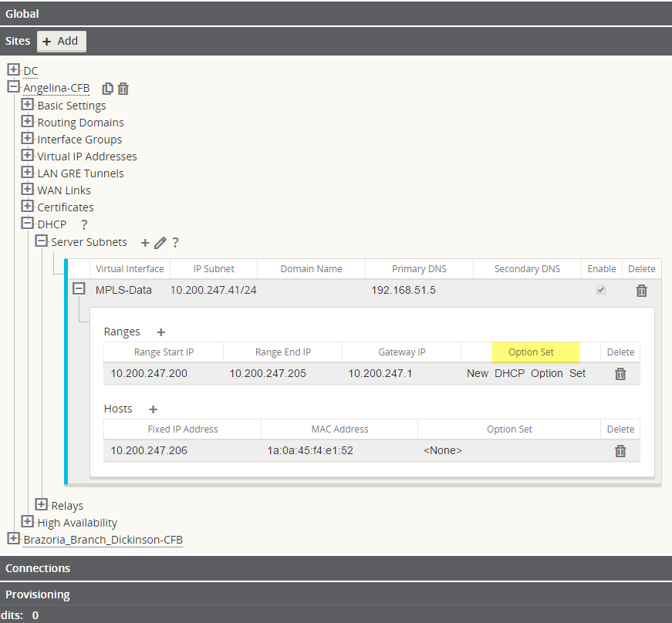Expand Certificates node
The height and width of the screenshot is (623, 672).
pos(28,206)
